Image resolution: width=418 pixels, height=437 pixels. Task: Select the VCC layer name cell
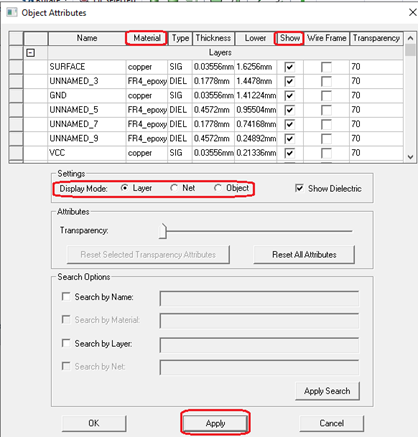point(87,153)
